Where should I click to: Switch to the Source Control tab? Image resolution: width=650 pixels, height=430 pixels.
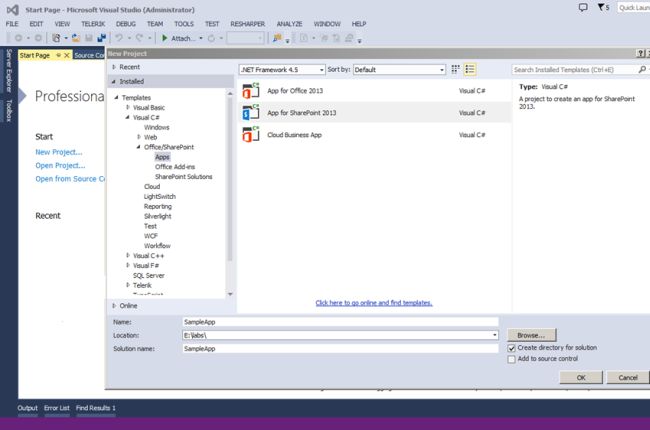tap(89, 55)
